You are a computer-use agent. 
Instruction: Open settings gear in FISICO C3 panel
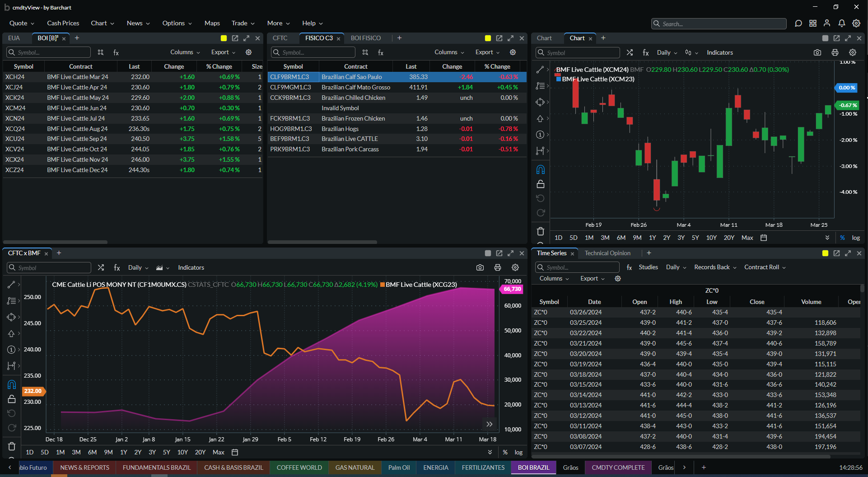click(513, 52)
